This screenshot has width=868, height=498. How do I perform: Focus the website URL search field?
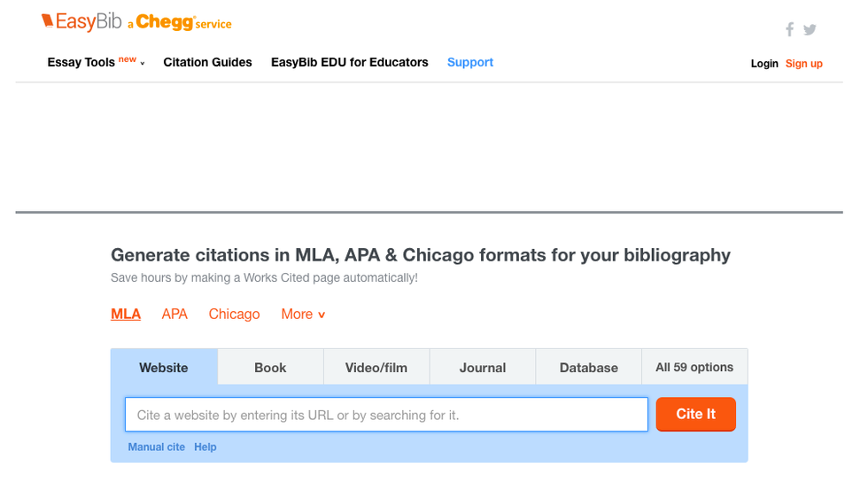(386, 415)
